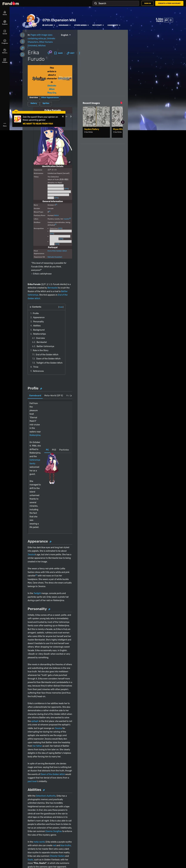Jump to Trivia in Contents

coord(35,367)
